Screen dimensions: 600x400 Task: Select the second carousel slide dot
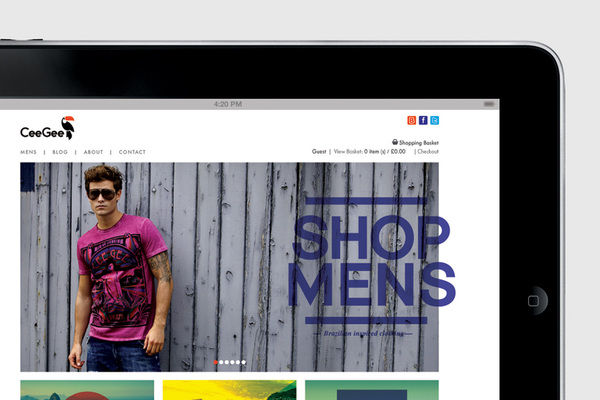[x=222, y=362]
